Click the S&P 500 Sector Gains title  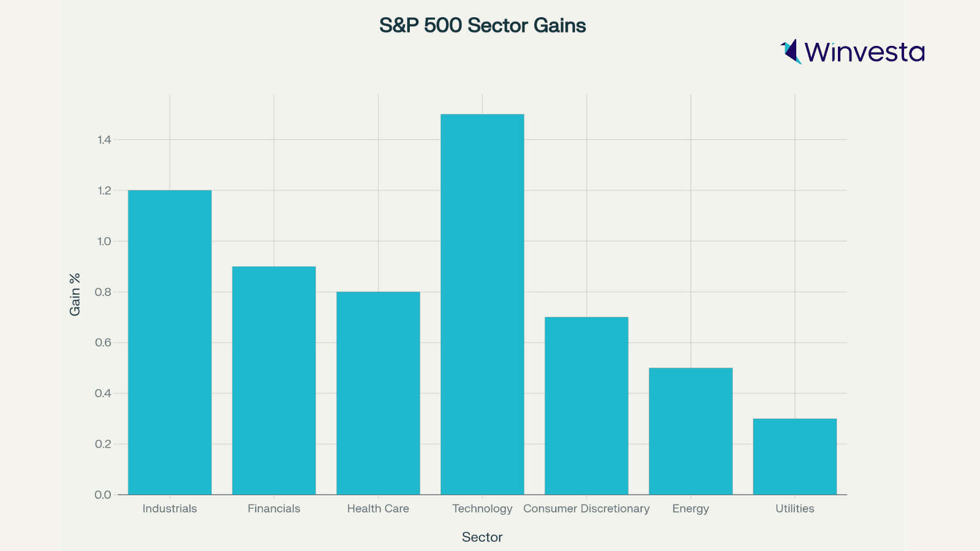point(483,26)
